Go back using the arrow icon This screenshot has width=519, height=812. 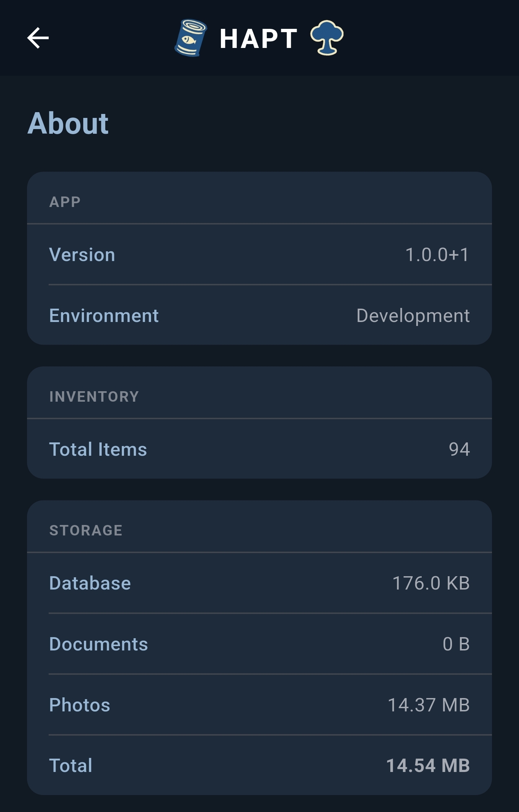pos(38,38)
